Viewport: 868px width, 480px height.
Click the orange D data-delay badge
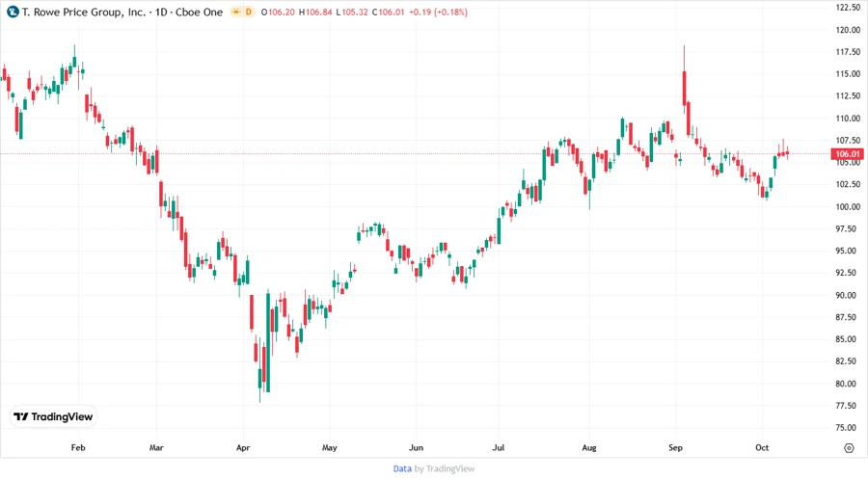249,12
